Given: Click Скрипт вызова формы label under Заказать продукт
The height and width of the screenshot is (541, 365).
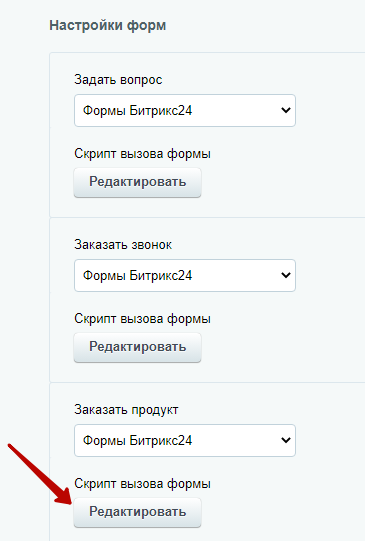Looking at the screenshot, I should tap(142, 484).
